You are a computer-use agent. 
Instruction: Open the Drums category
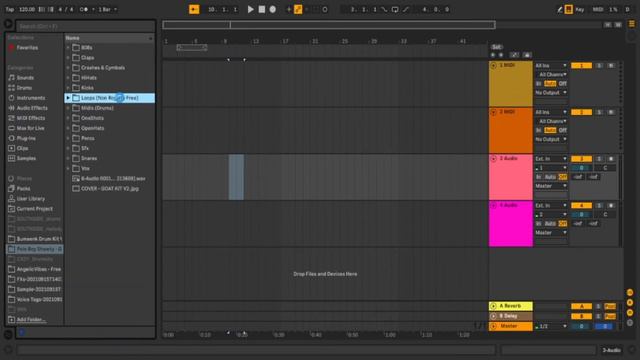24,88
